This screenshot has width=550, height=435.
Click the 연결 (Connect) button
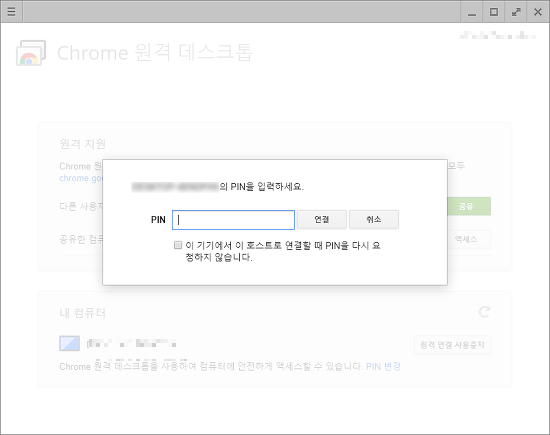[322, 220]
